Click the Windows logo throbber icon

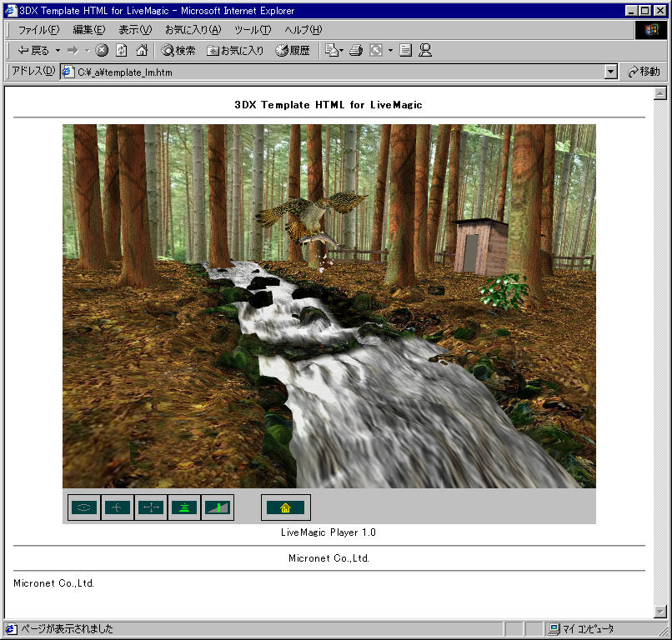(650, 29)
